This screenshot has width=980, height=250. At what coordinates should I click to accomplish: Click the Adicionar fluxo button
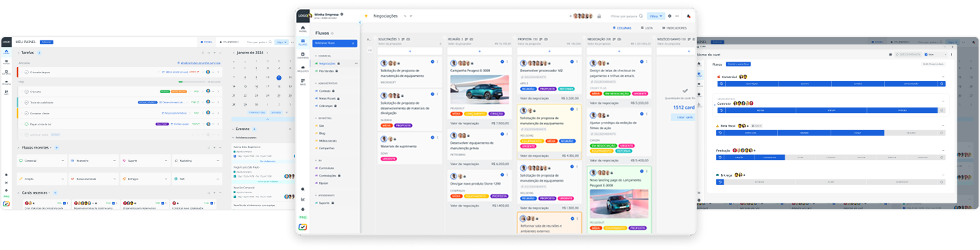pos(334,43)
